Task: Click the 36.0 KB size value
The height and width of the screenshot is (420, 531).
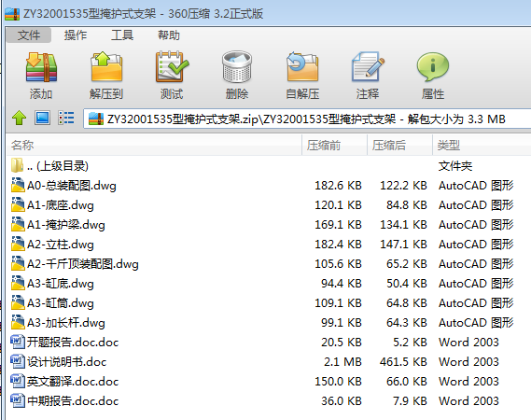Action: tap(342, 401)
